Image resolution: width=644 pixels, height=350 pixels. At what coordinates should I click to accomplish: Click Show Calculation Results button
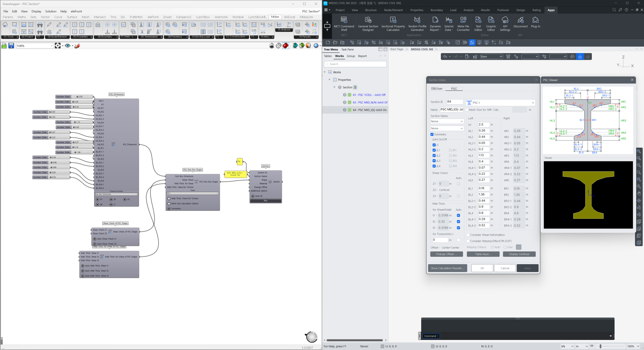447,268
